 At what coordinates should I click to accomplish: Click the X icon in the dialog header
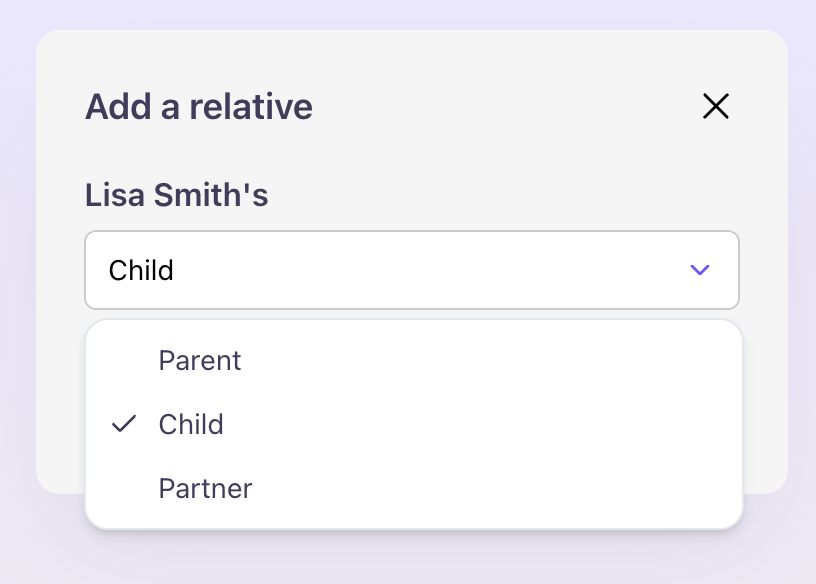716,106
